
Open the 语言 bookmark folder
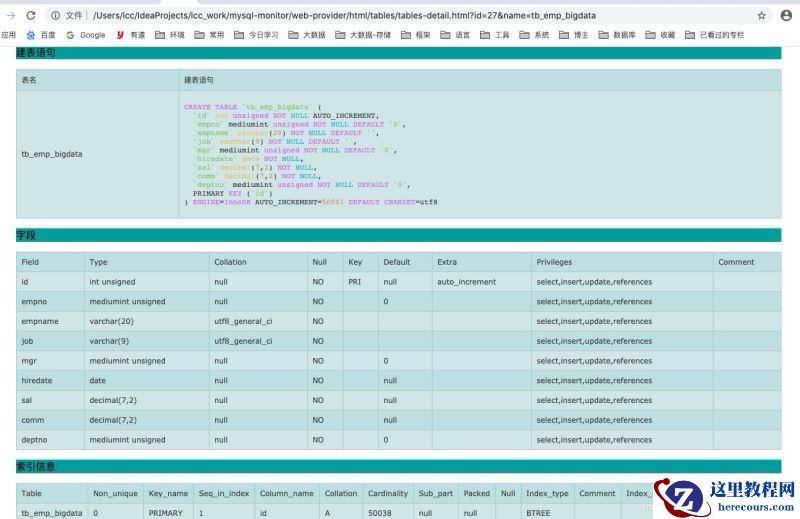click(455, 35)
